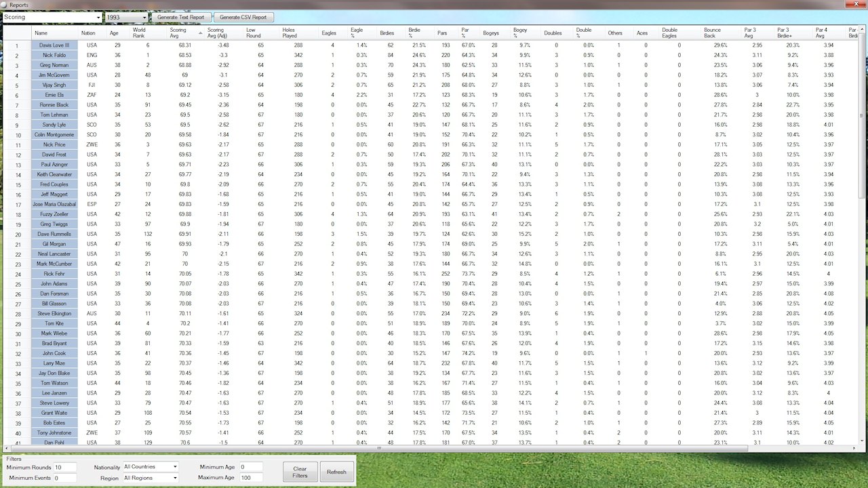The image size is (868, 488).
Task: Select player Larry Mize
Action: (x=55, y=363)
